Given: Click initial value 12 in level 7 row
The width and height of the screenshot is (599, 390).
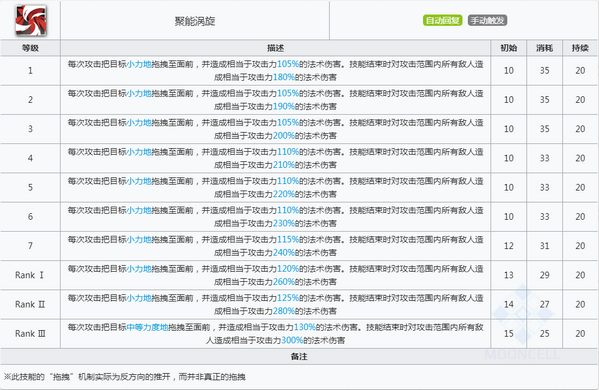Looking at the screenshot, I should 508,246.
